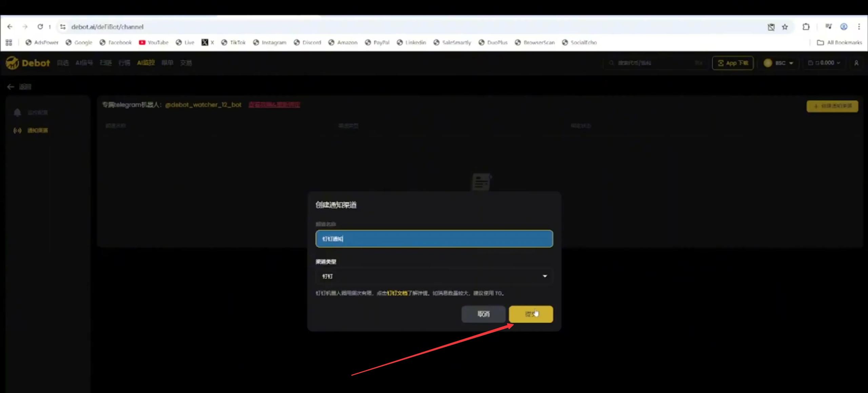Click the Debot logo
Screen dimensions: 868x393
(28, 63)
